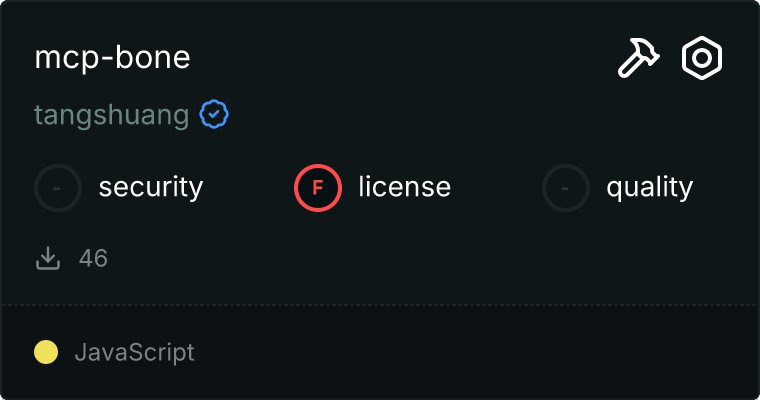The height and width of the screenshot is (400, 760).
Task: Open the mcp-bone title link
Action: click(x=112, y=58)
